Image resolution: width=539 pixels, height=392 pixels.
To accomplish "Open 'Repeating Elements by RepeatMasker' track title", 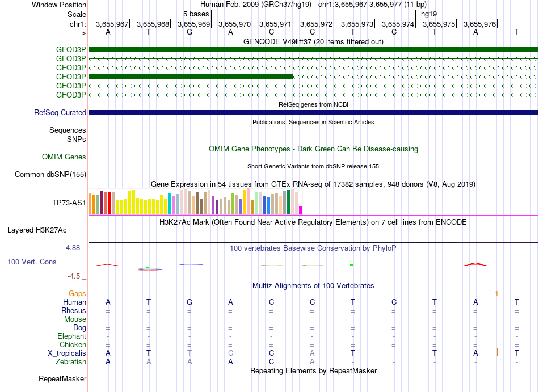I will (x=313, y=370).
